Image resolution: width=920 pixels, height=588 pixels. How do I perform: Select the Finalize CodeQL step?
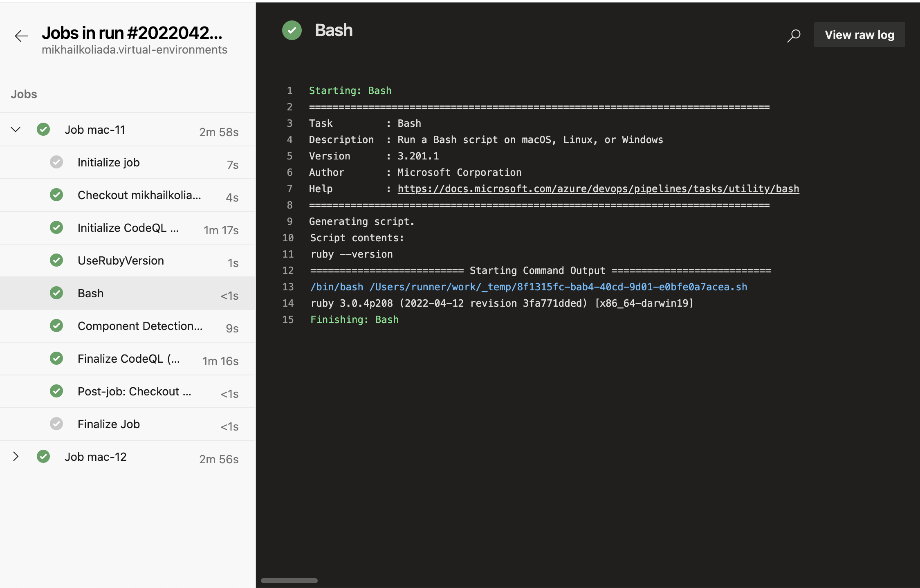[x=128, y=359]
